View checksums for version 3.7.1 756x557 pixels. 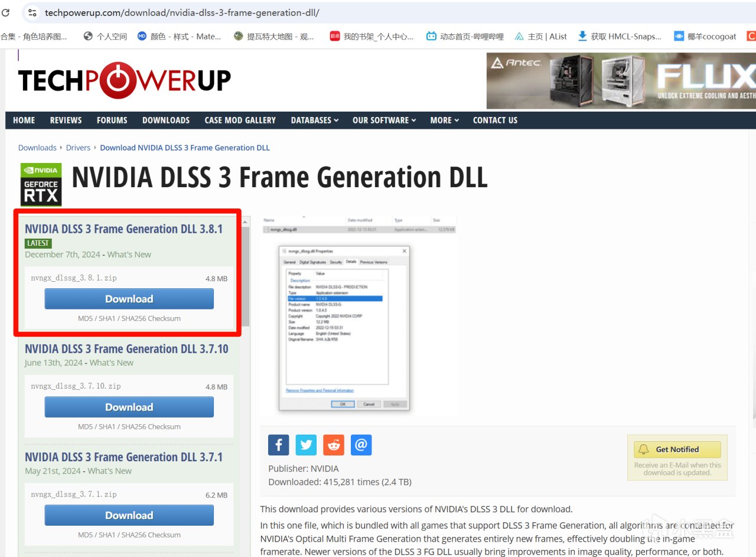[129, 535]
